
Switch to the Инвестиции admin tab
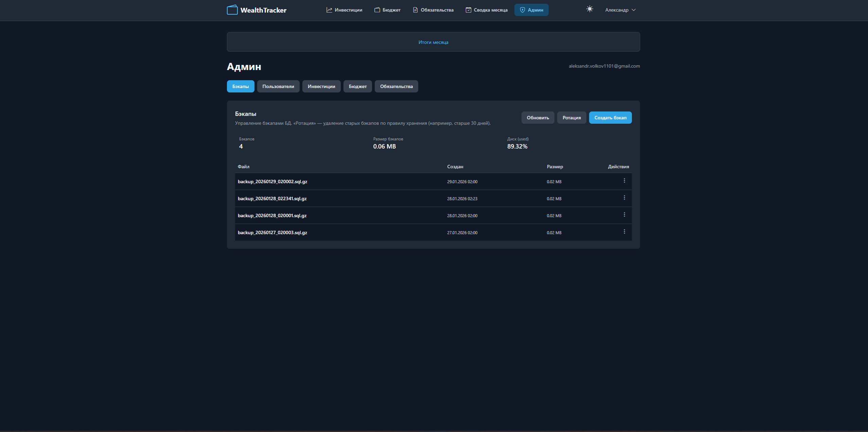point(321,86)
